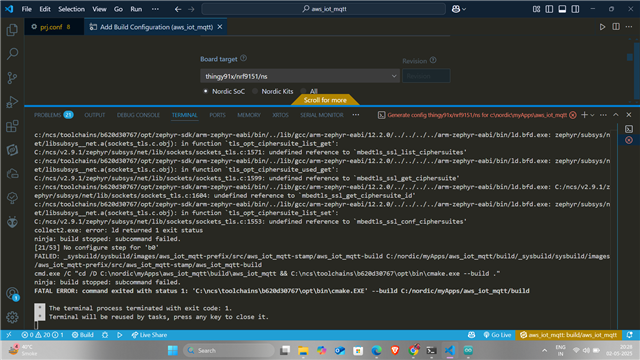Open the remote window status bar icon

coord(9,335)
